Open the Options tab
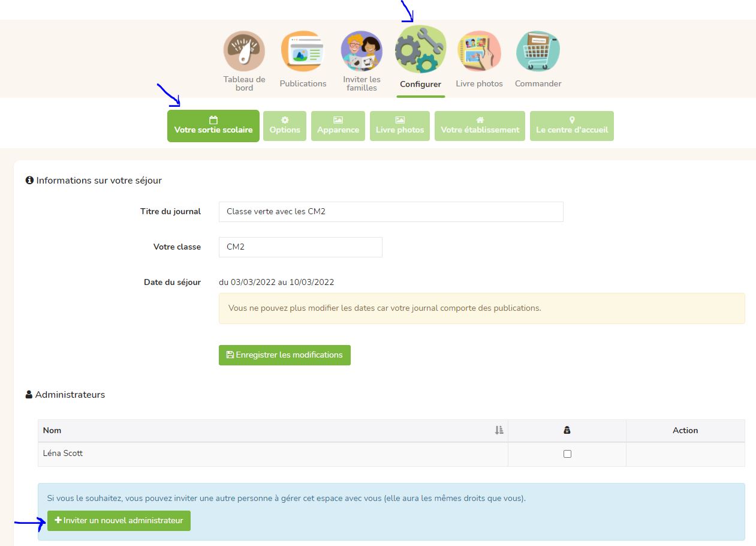The image size is (756, 546). 285,125
